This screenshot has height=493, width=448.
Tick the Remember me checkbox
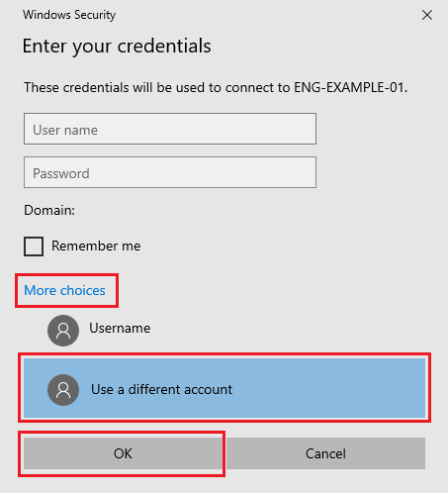(x=34, y=246)
